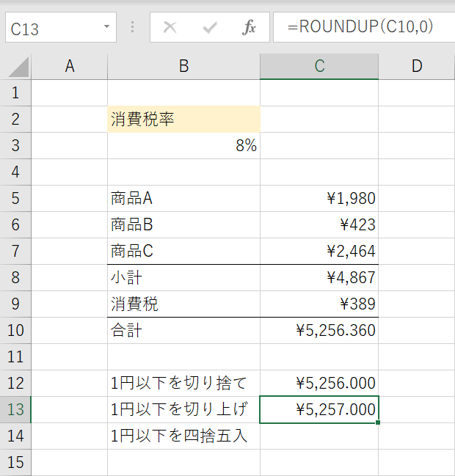Click the 合計 label cell
The image size is (455, 476).
[183, 331]
